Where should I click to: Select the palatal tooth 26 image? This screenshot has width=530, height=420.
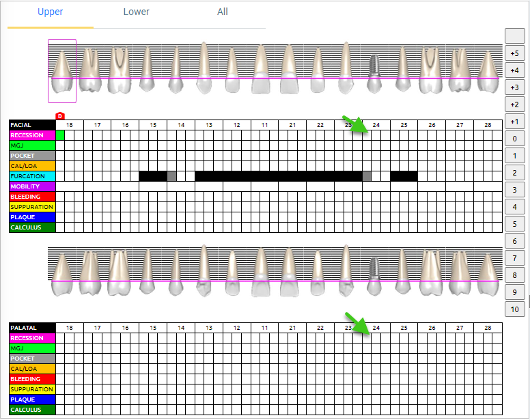430,272
